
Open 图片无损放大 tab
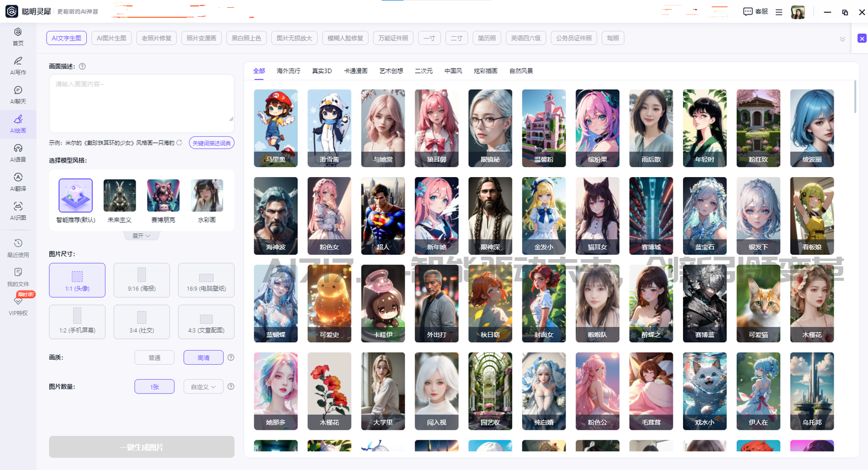(x=294, y=38)
